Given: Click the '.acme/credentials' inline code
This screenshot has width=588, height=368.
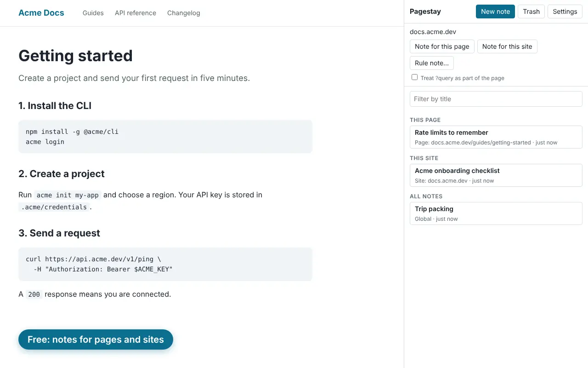Looking at the screenshot, I should click(54, 207).
